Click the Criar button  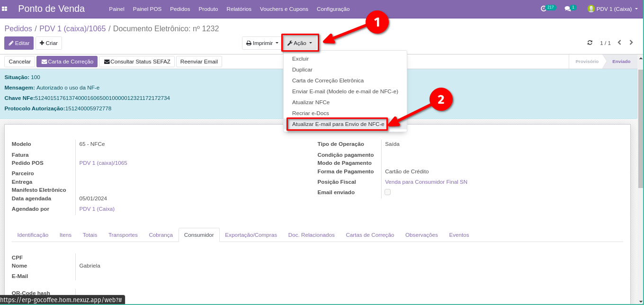coord(49,43)
